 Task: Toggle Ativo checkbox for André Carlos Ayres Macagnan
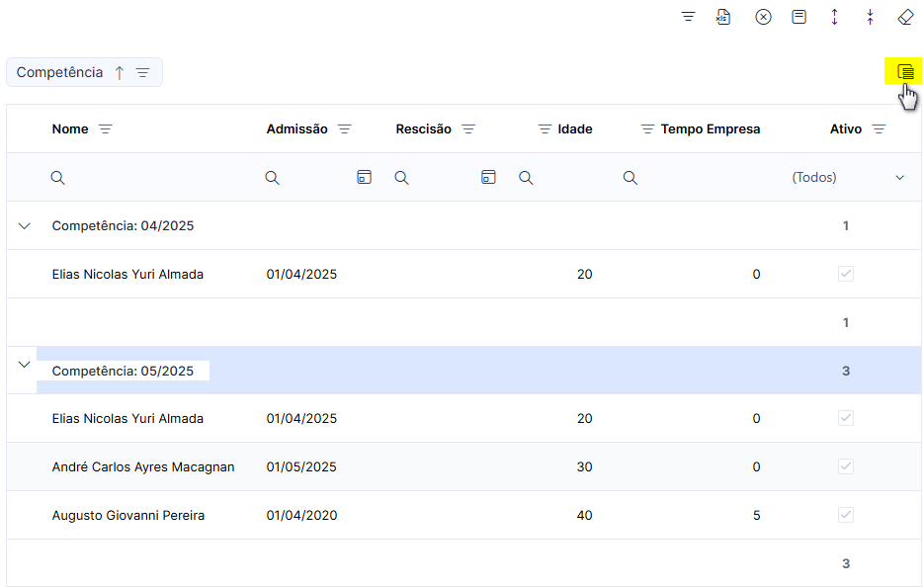846,466
